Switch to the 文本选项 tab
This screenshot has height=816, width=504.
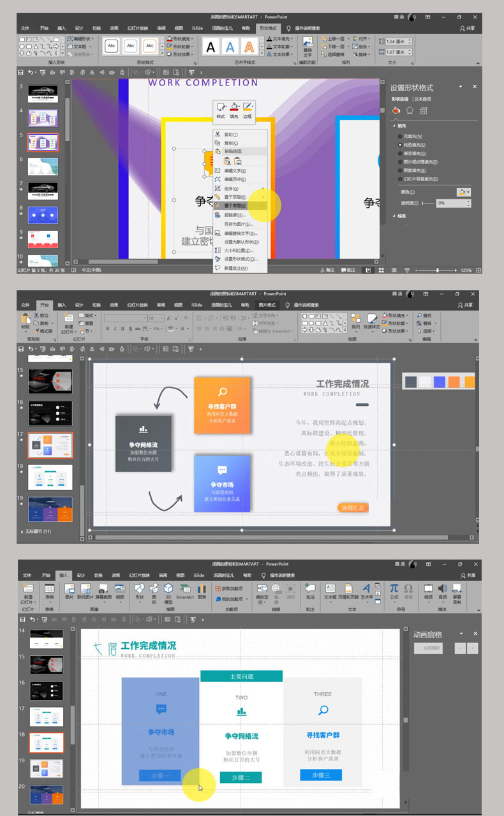pyautogui.click(x=422, y=99)
